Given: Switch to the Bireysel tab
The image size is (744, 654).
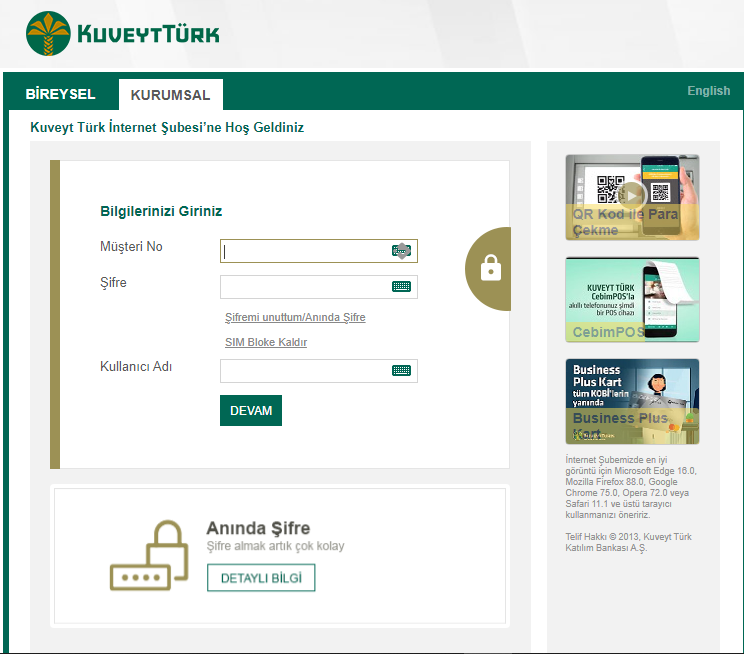Looking at the screenshot, I should (60, 94).
